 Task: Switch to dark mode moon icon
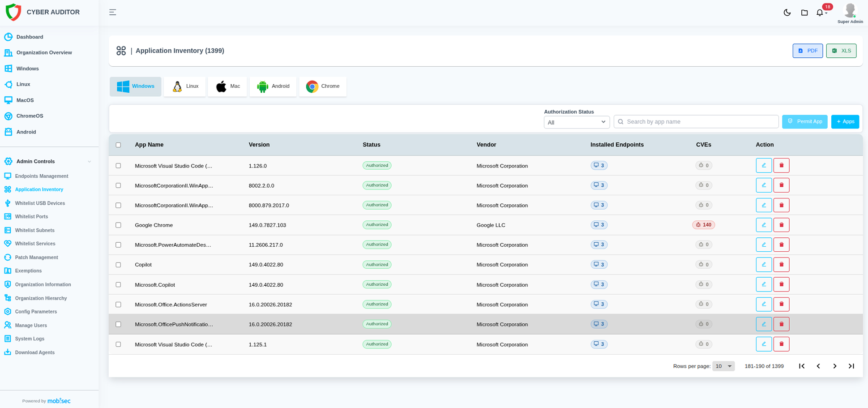click(787, 13)
